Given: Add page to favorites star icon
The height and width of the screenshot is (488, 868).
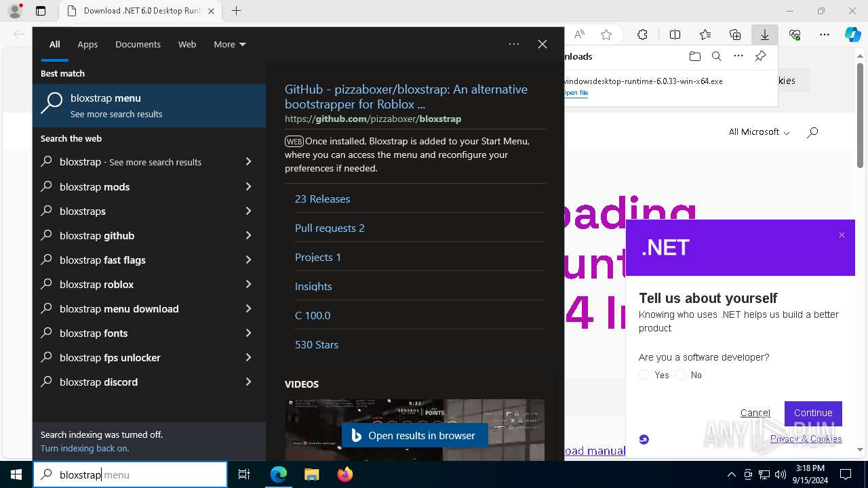Looking at the screenshot, I should (x=606, y=35).
